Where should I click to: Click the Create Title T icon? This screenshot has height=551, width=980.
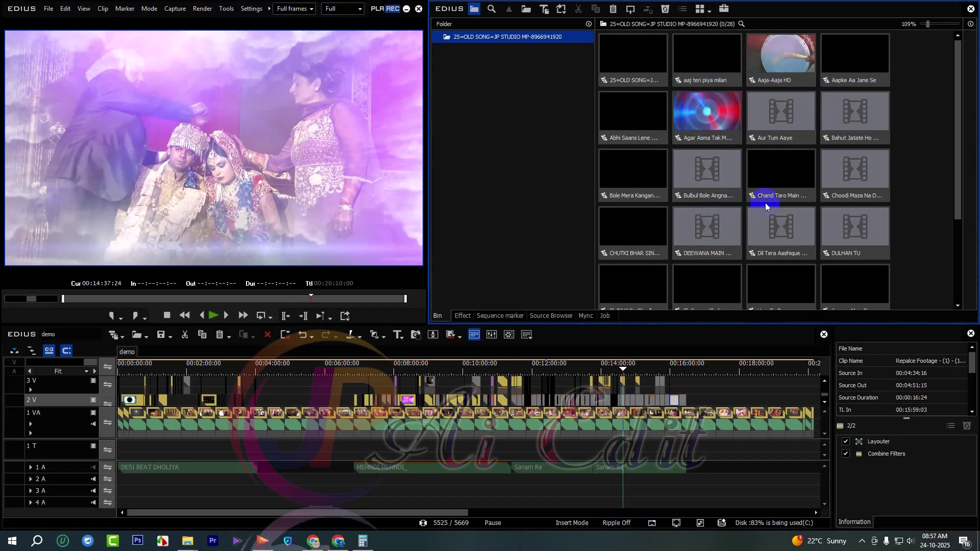[x=397, y=335]
